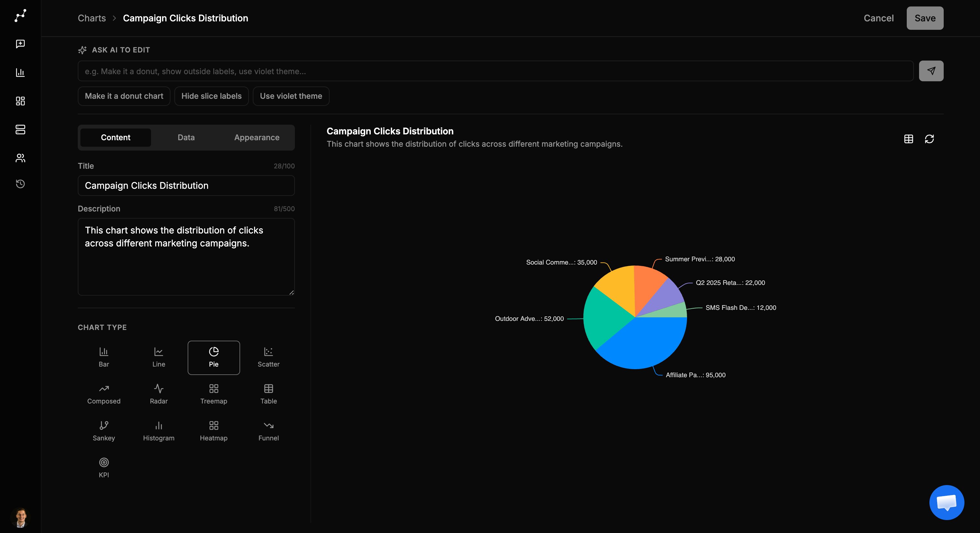This screenshot has width=980, height=533.
Task: Select the Line chart type
Action: 159,357
